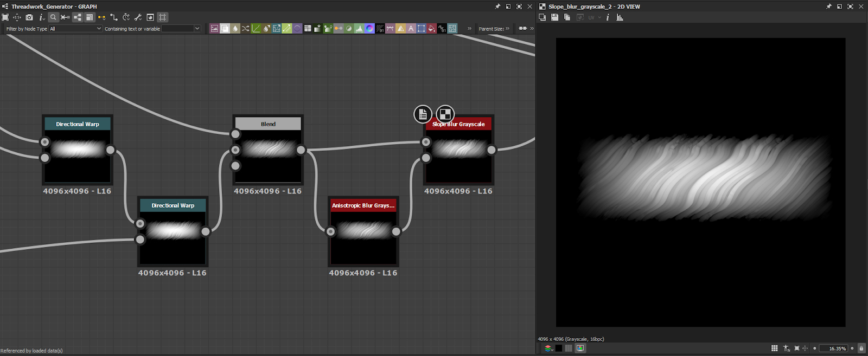Add a Sharpen node from toolbar
Image resolution: width=868 pixels, height=356 pixels.
[400, 28]
